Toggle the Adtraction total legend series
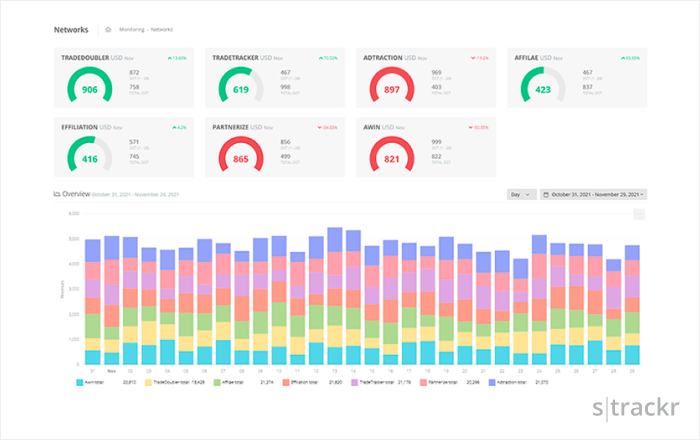This screenshot has width=700, height=440. [x=519, y=382]
